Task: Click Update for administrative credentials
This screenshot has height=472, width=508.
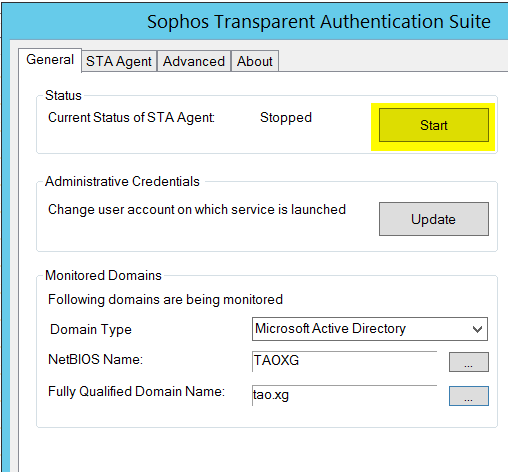Action: 434,219
